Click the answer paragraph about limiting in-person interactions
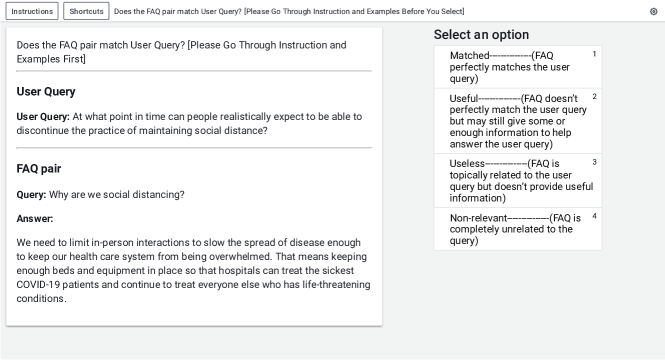The width and height of the screenshot is (665, 362). coord(193,270)
